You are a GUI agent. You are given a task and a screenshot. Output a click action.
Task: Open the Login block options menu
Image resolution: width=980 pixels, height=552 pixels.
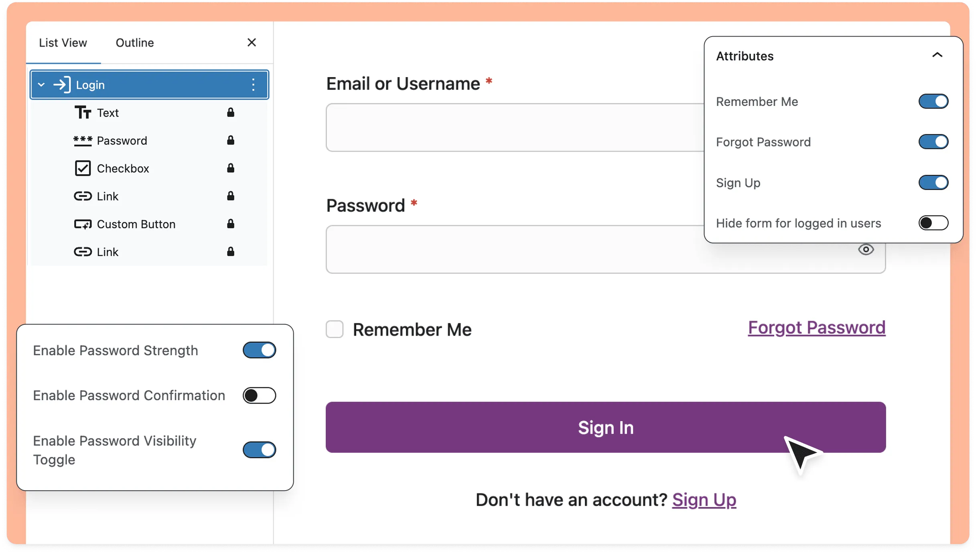click(x=254, y=84)
